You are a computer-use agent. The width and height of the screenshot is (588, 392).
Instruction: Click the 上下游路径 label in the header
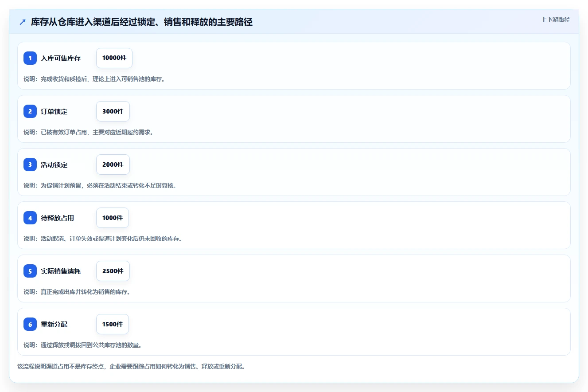point(555,20)
